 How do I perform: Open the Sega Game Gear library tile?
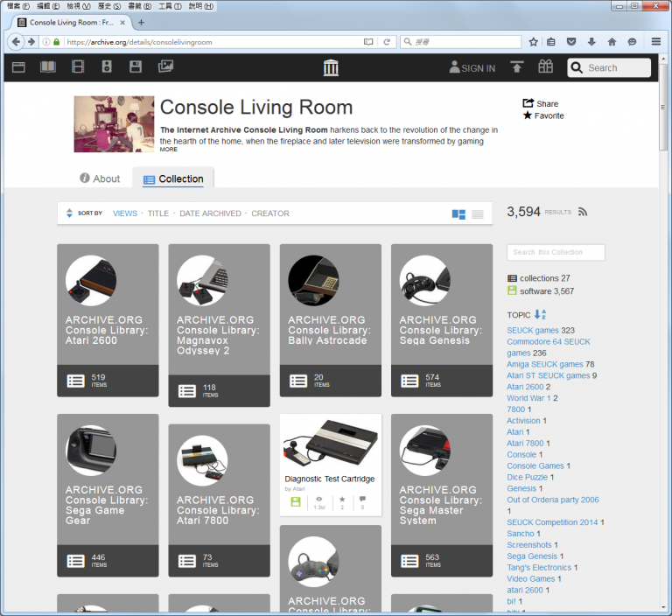click(108, 495)
